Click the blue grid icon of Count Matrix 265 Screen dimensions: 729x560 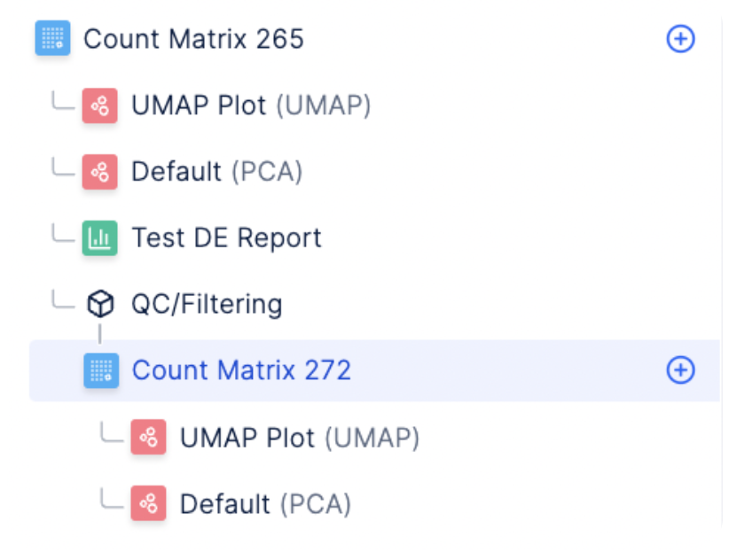pos(52,38)
